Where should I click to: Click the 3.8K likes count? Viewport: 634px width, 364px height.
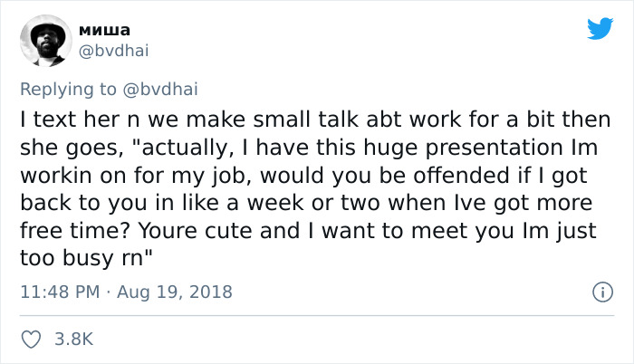click(74, 340)
